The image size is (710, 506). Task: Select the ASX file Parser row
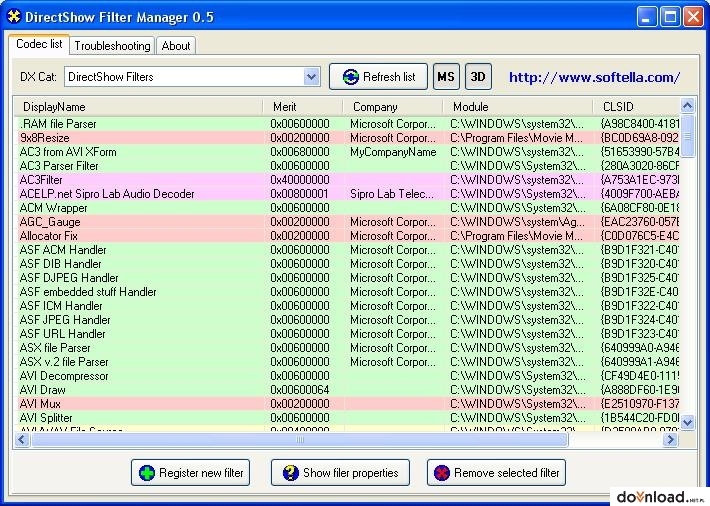pyautogui.click(x=347, y=348)
